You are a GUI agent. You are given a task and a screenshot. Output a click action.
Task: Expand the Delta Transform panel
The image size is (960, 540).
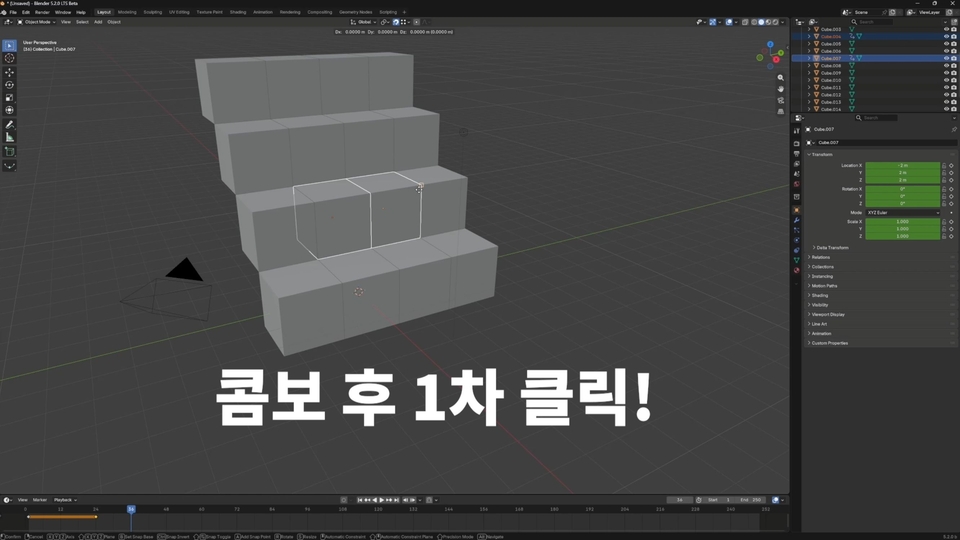831,247
